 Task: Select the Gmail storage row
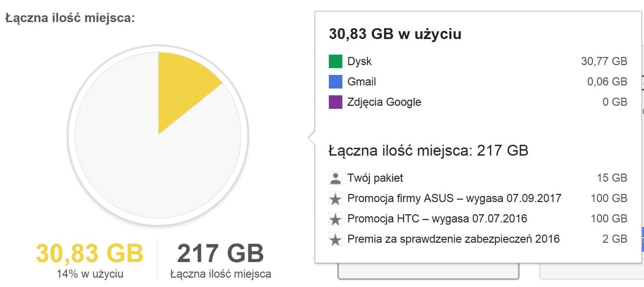click(x=478, y=82)
